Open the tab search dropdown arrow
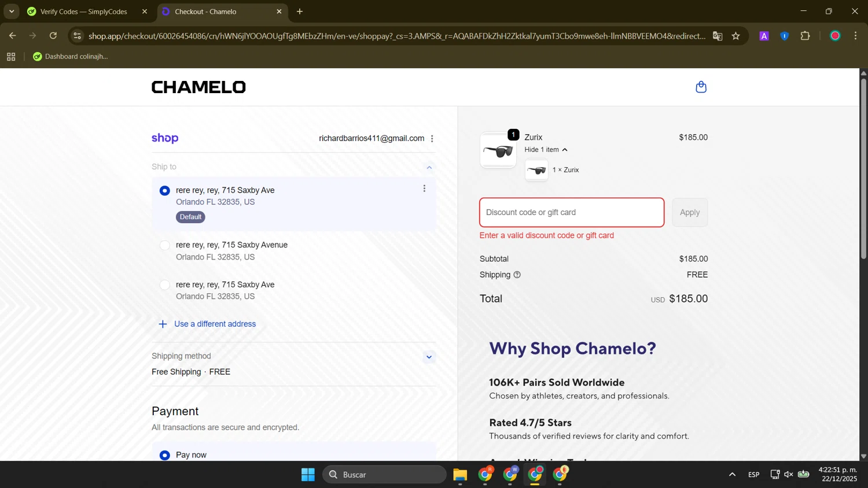This screenshot has height=488, width=868. point(12,12)
